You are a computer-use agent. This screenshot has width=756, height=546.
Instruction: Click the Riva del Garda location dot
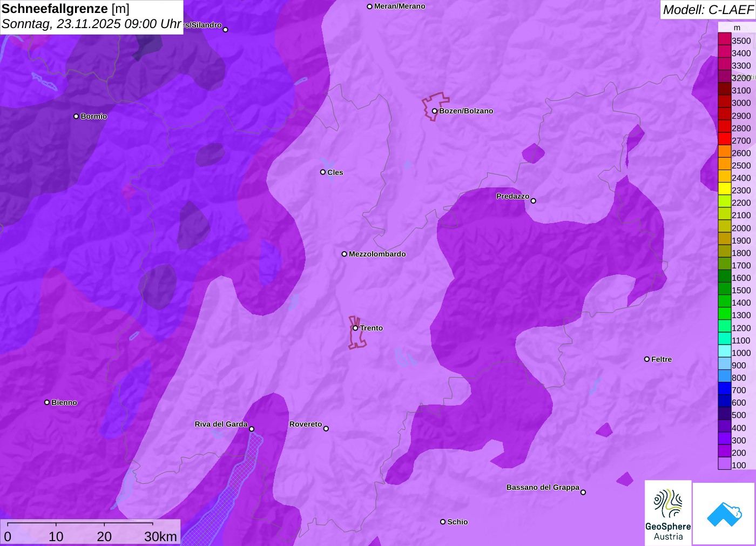pos(252,429)
